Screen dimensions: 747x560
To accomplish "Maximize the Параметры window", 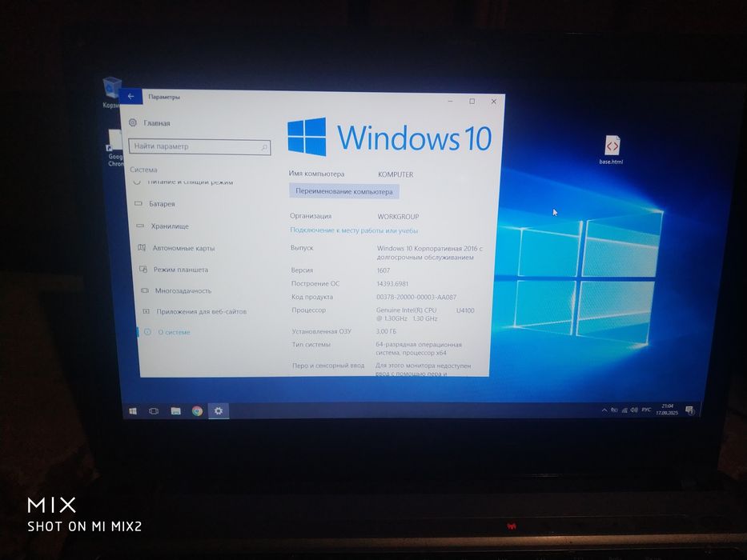I will click(x=472, y=101).
